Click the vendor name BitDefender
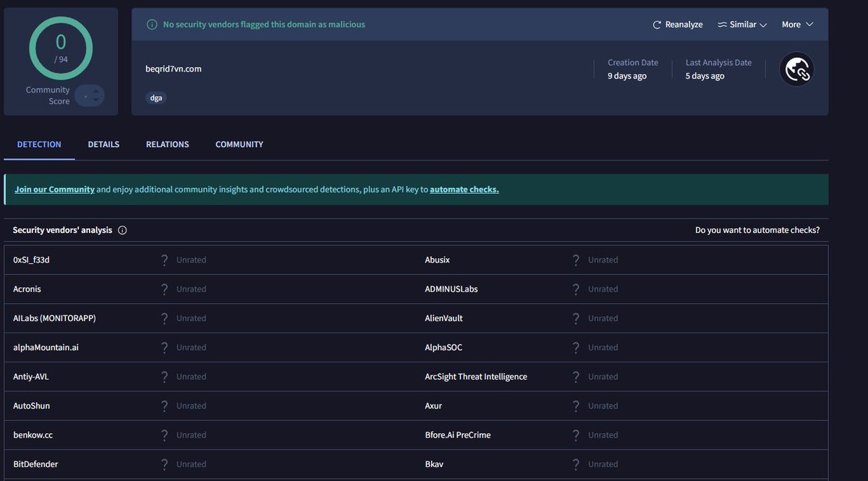The image size is (868, 481). pos(35,464)
